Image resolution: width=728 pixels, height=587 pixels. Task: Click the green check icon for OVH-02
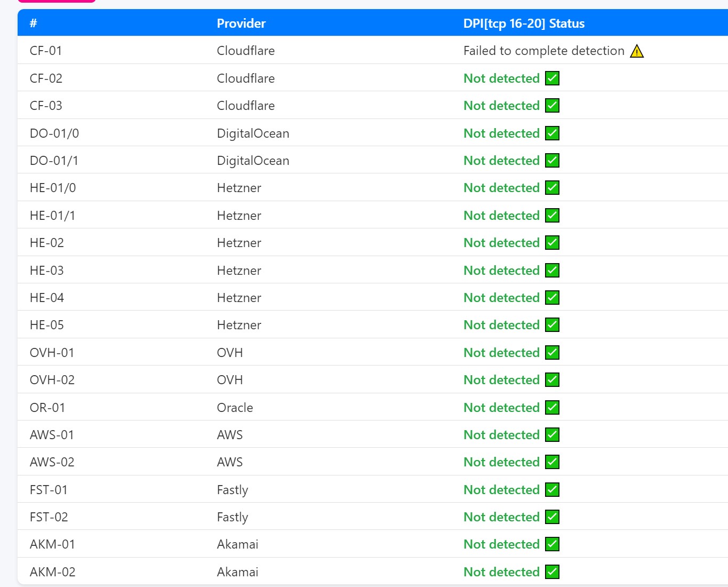click(x=553, y=380)
